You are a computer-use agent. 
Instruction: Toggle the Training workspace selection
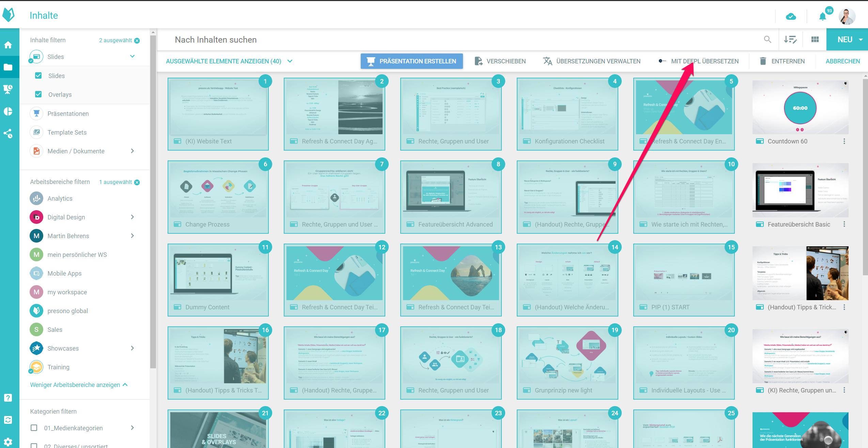(36, 367)
